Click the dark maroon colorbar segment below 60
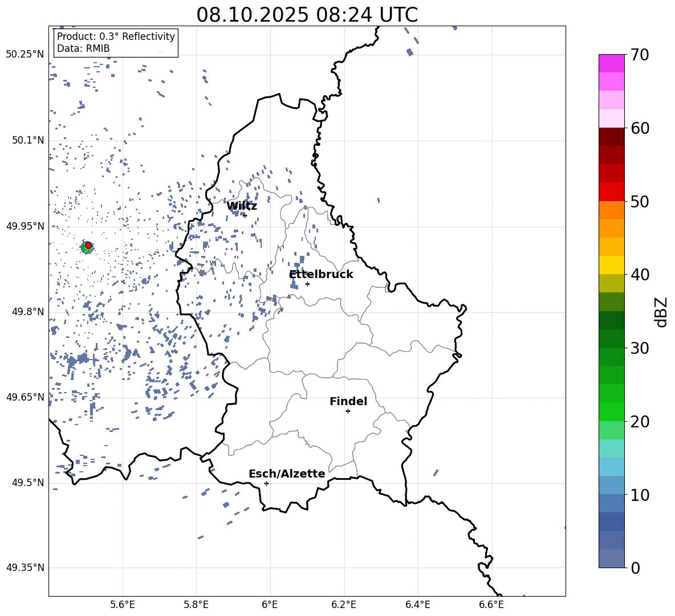Viewport: 675px width, 616px height. 611,137
